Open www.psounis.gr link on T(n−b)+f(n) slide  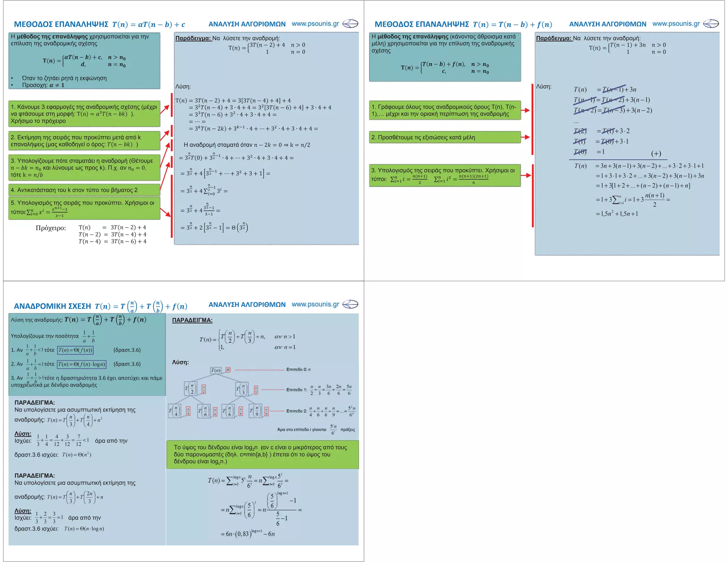click(x=676, y=24)
